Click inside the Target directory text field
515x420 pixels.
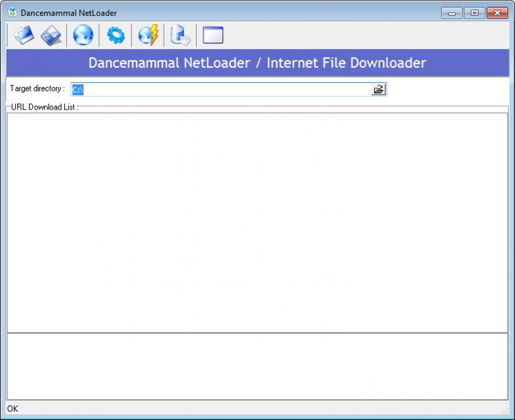coord(219,89)
